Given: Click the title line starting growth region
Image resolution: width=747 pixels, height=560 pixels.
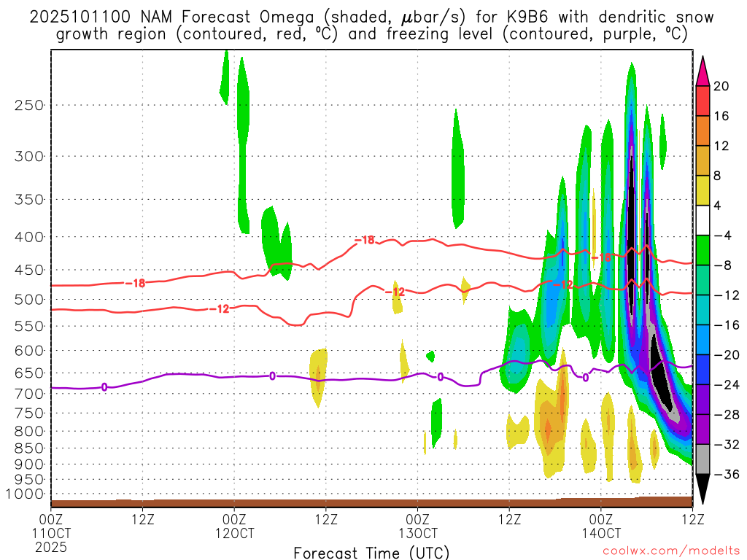Looking at the screenshot, I should coord(371,34).
